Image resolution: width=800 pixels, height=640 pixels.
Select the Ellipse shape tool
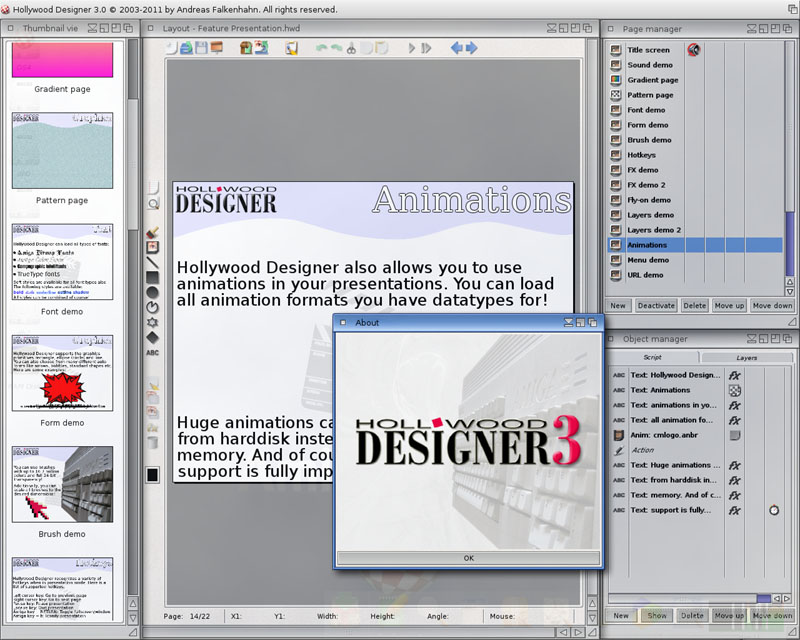153,292
